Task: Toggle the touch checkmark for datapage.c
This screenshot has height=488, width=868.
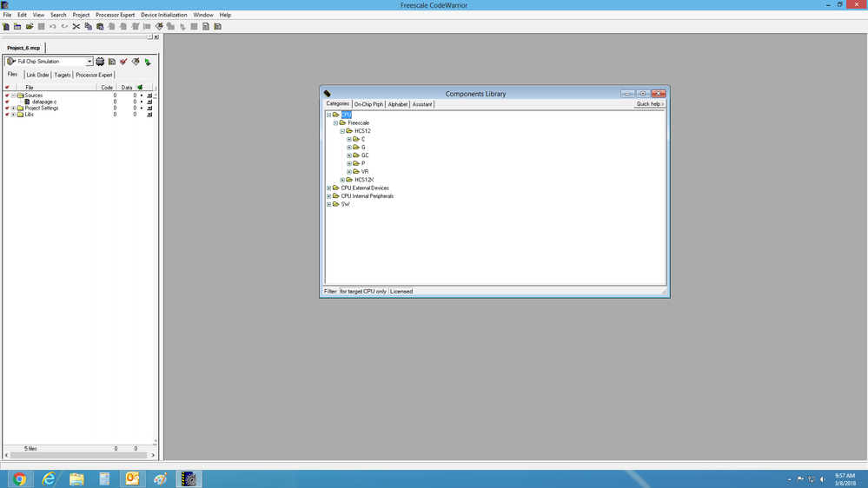Action: click(7, 102)
